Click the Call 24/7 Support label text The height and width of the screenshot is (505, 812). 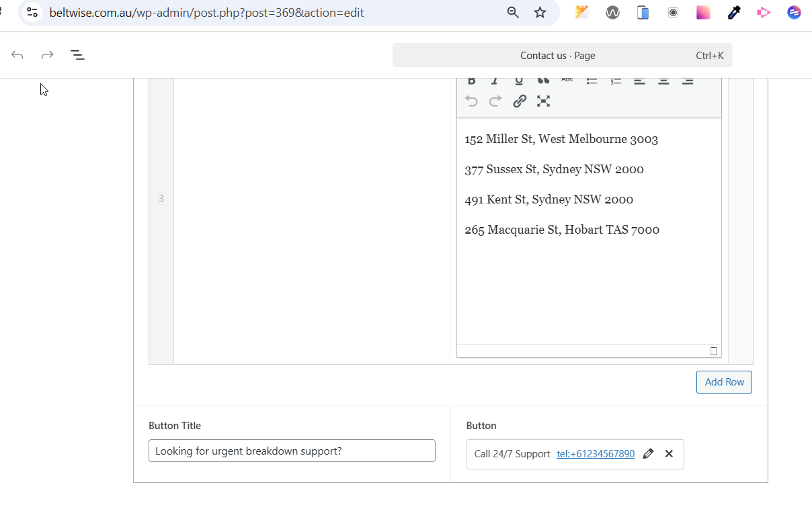512,454
